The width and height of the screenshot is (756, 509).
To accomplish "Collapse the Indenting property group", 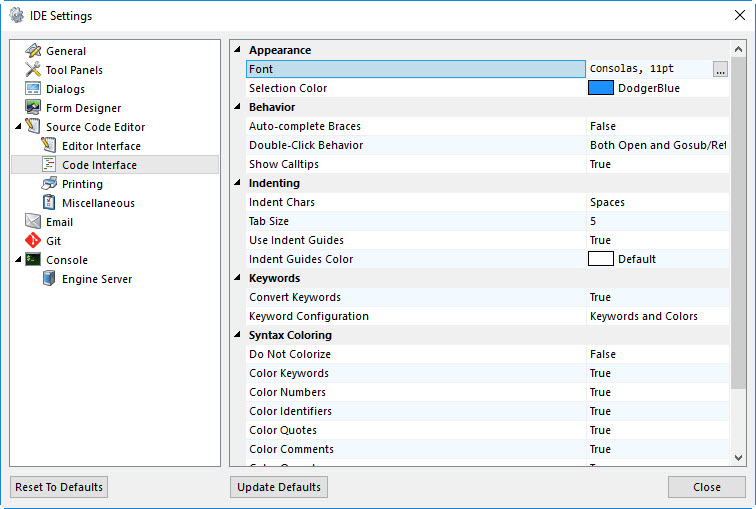I will (237, 183).
